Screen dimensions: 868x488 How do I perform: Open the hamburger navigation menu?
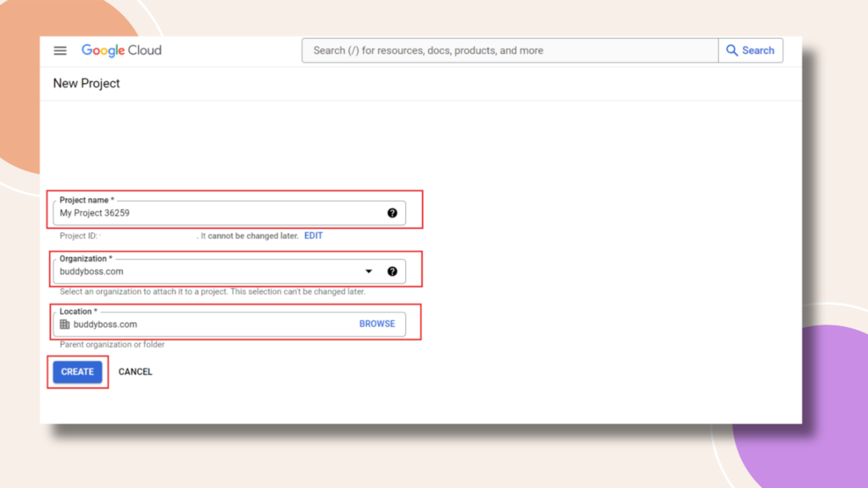click(x=60, y=50)
